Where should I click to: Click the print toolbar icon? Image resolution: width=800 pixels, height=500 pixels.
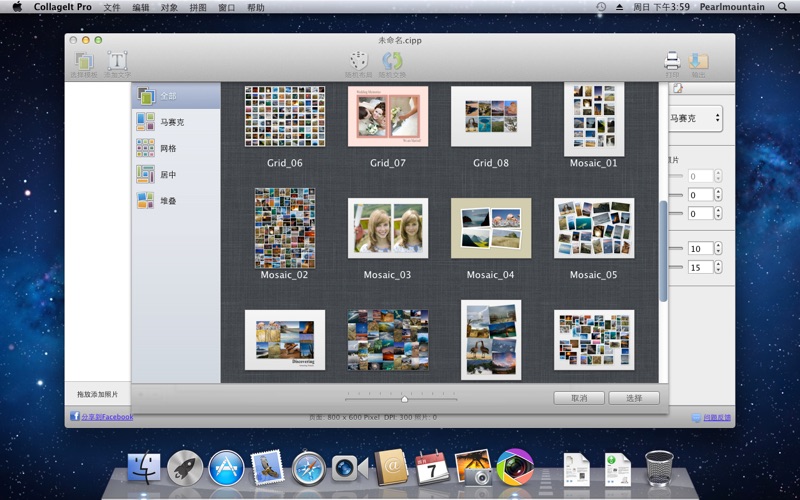[x=672, y=60]
